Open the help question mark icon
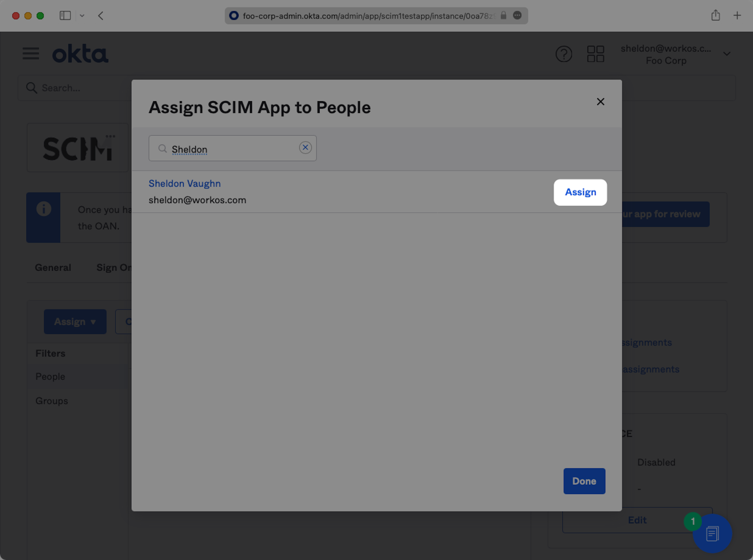Viewport: 753px width, 560px height. 564,54
